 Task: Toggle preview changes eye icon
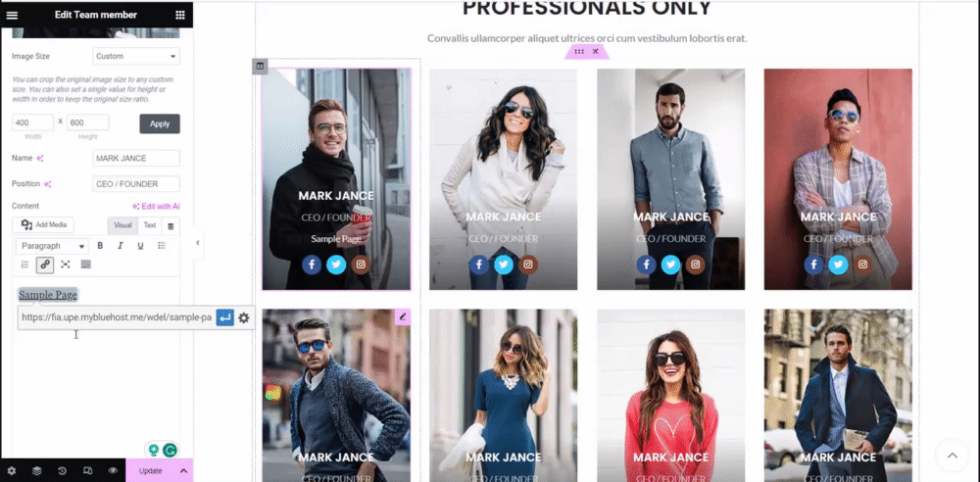(x=113, y=471)
